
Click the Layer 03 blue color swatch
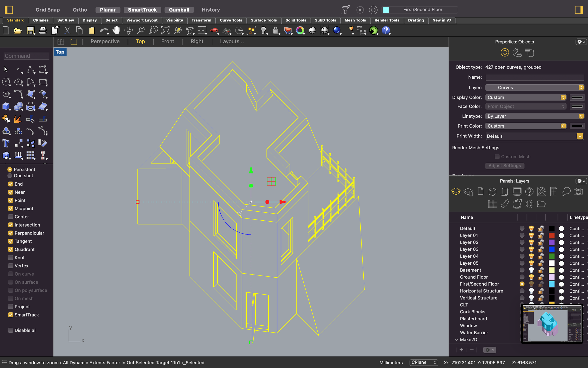(551, 249)
